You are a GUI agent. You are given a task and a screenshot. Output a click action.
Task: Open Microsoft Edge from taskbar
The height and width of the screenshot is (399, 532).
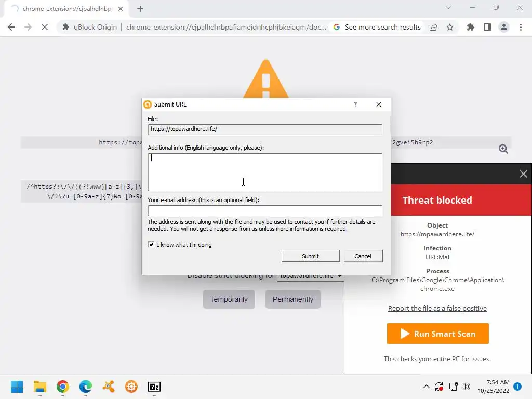click(x=86, y=387)
